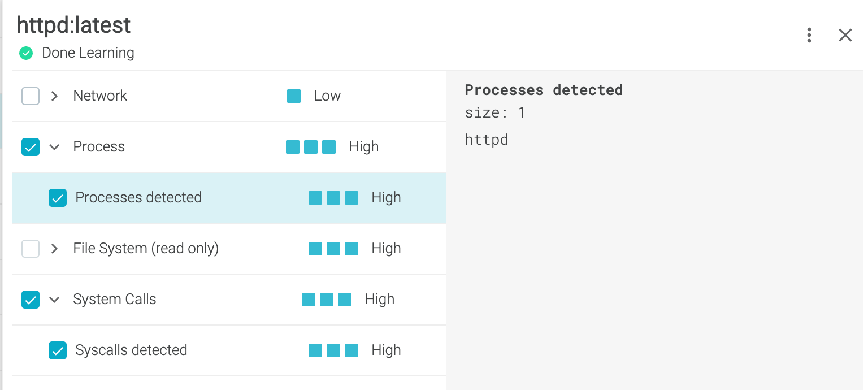Expand the Network category
The height and width of the screenshot is (390, 868).
[x=54, y=96]
